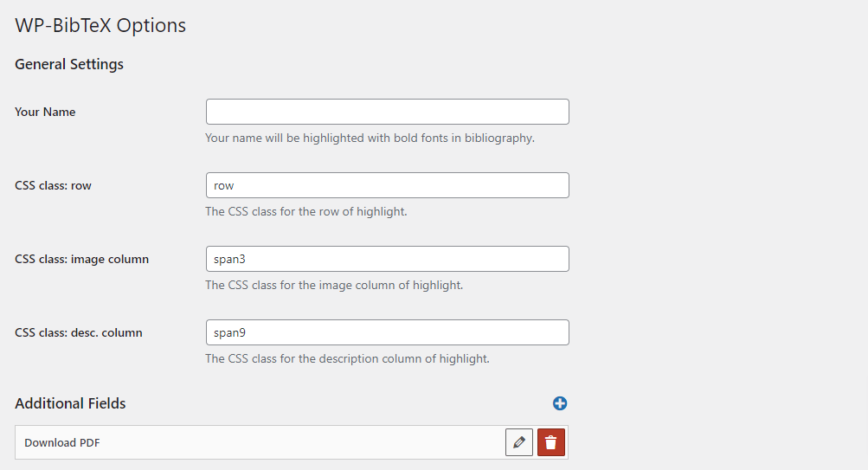This screenshot has height=470, width=868.
Task: Click the General Settings heading
Action: [x=69, y=64]
